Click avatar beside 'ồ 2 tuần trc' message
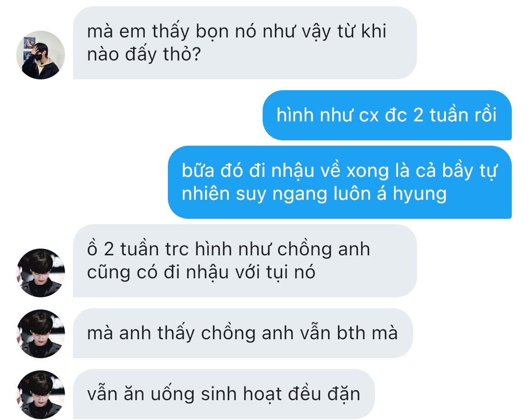This screenshot has height=420, width=528. pyautogui.click(x=41, y=273)
